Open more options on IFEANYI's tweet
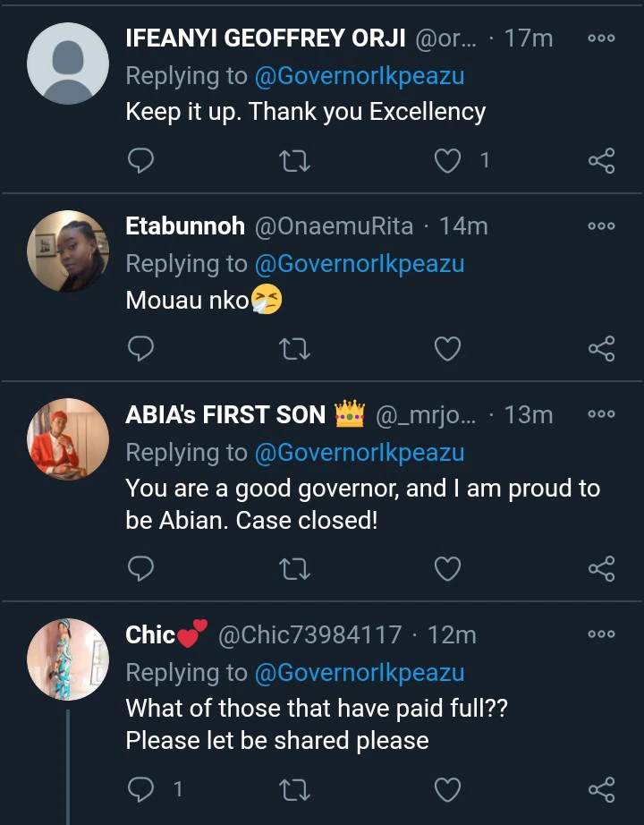The width and height of the screenshot is (644, 825). pyautogui.click(x=601, y=38)
